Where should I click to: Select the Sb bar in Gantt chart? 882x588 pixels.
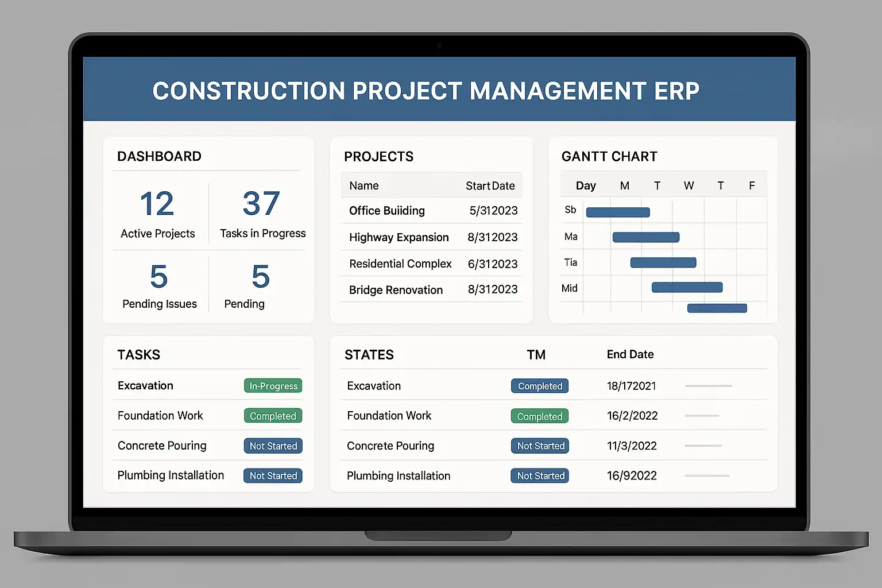(x=618, y=212)
